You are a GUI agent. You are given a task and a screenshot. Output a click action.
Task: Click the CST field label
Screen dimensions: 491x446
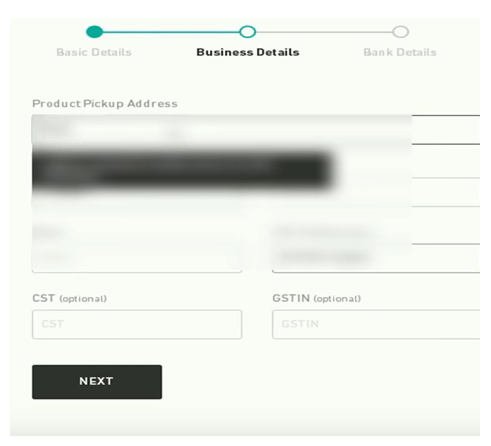44,298
